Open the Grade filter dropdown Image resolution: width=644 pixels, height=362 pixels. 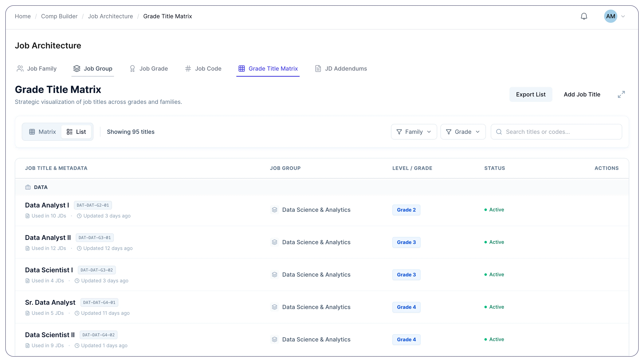coord(463,132)
